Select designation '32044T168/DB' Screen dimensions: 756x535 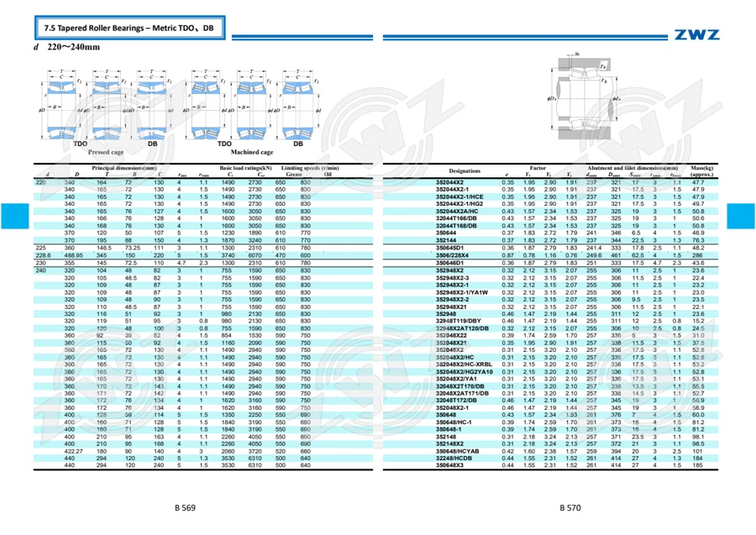456,226
